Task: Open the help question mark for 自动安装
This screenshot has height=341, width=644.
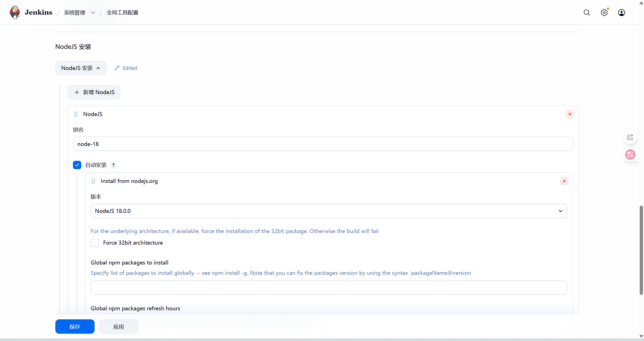Action: click(x=113, y=165)
